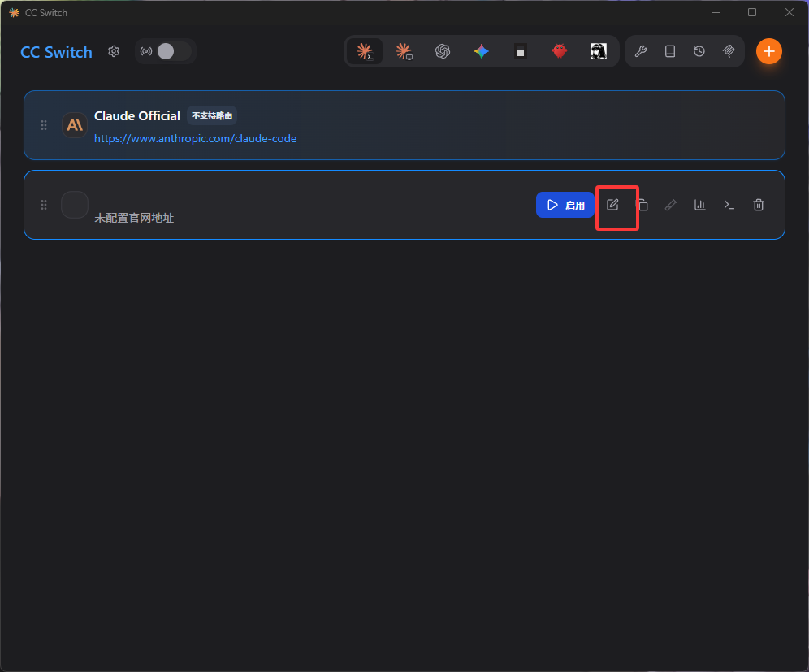The width and height of the screenshot is (809, 672).
Task: Grab the drag handle on unconfigured provider row
Action: [44, 205]
